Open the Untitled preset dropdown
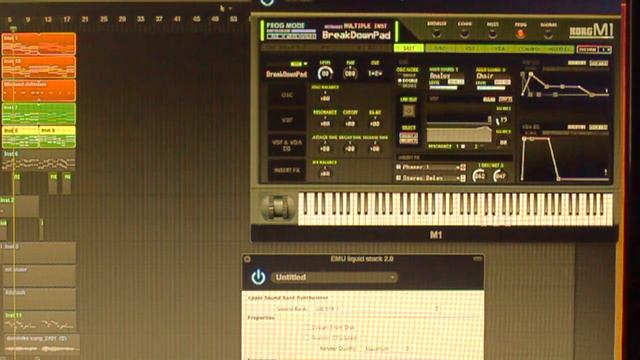This screenshot has width=640, height=360. [x=334, y=278]
